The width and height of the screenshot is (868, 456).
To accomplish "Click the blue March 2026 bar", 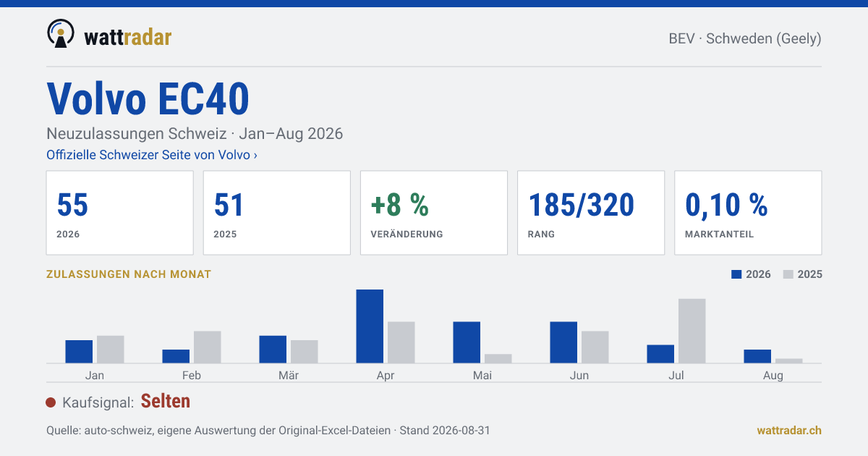I will [x=273, y=350].
